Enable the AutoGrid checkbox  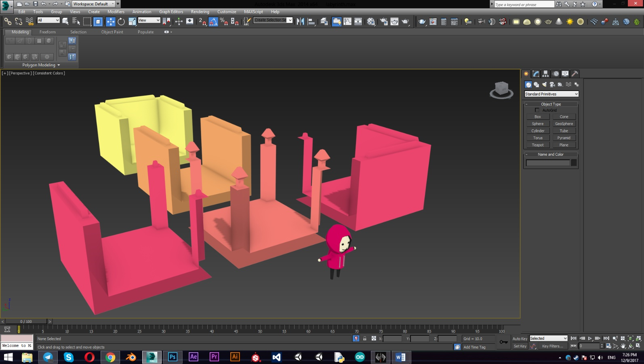[537, 110]
